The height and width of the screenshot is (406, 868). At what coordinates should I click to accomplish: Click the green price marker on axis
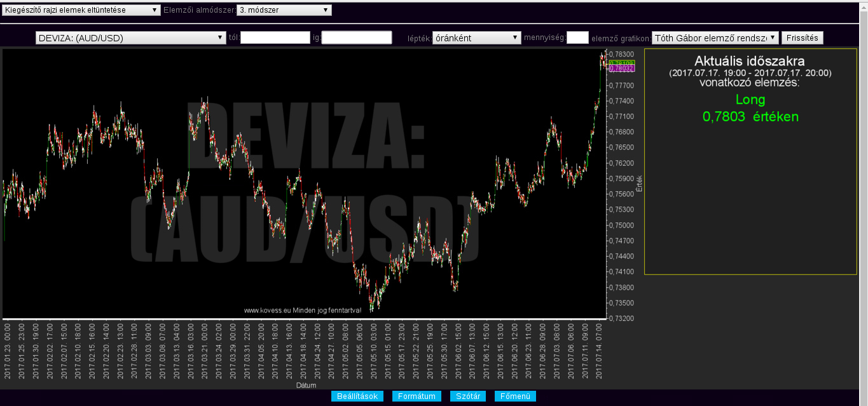(x=621, y=63)
